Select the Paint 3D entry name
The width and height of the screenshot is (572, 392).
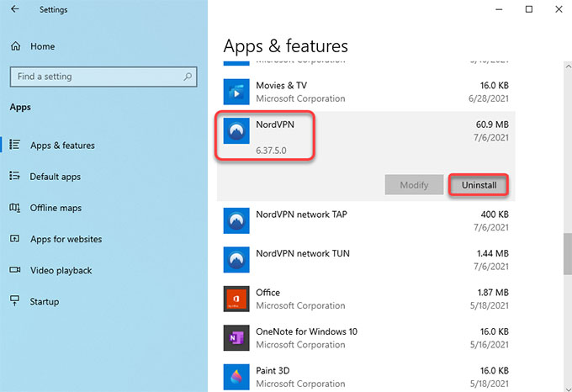coord(273,370)
